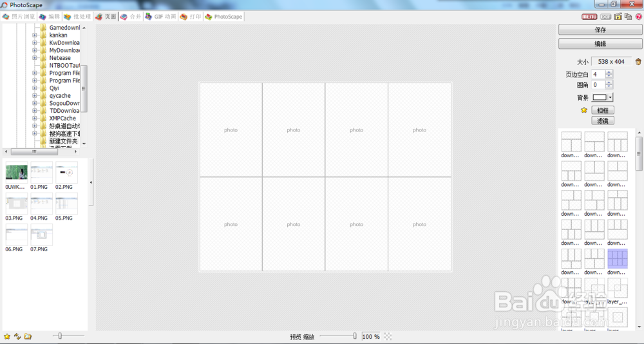This screenshot has width=644, height=344.
Task: Open the 背景 background color dropdown arrow
Action: coord(611,97)
